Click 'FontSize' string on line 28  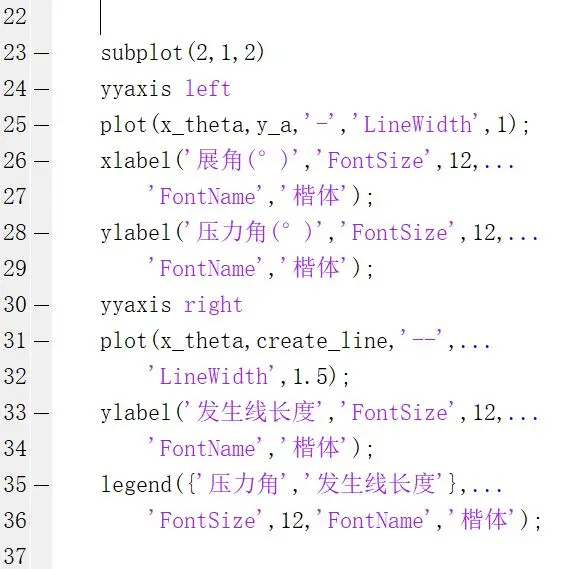point(399,232)
